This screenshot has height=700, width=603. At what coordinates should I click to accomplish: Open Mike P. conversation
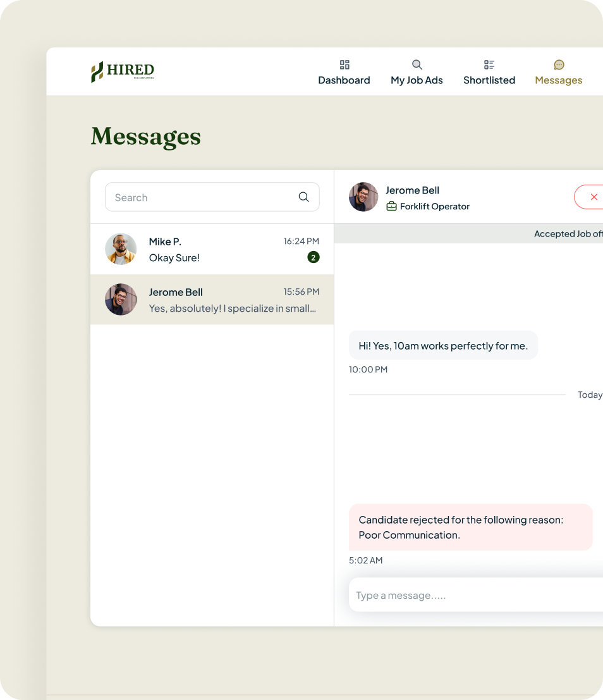click(x=212, y=249)
